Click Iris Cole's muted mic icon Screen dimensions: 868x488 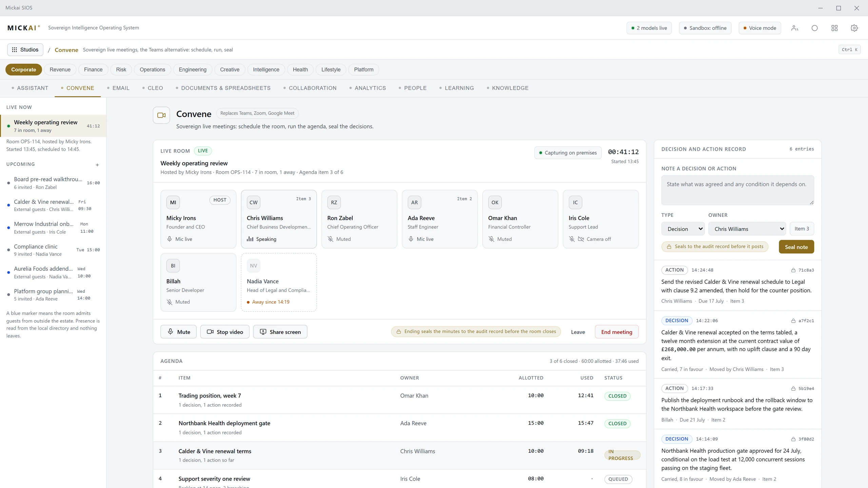click(572, 239)
